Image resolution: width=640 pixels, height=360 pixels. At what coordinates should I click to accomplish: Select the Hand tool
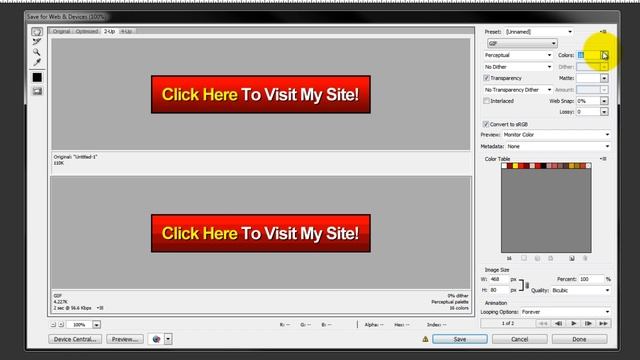click(37, 32)
